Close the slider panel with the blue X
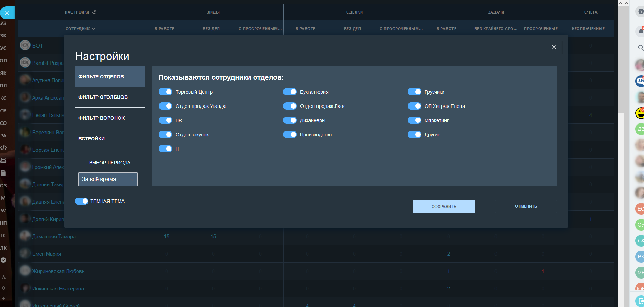The image size is (644, 307). [x=7, y=13]
